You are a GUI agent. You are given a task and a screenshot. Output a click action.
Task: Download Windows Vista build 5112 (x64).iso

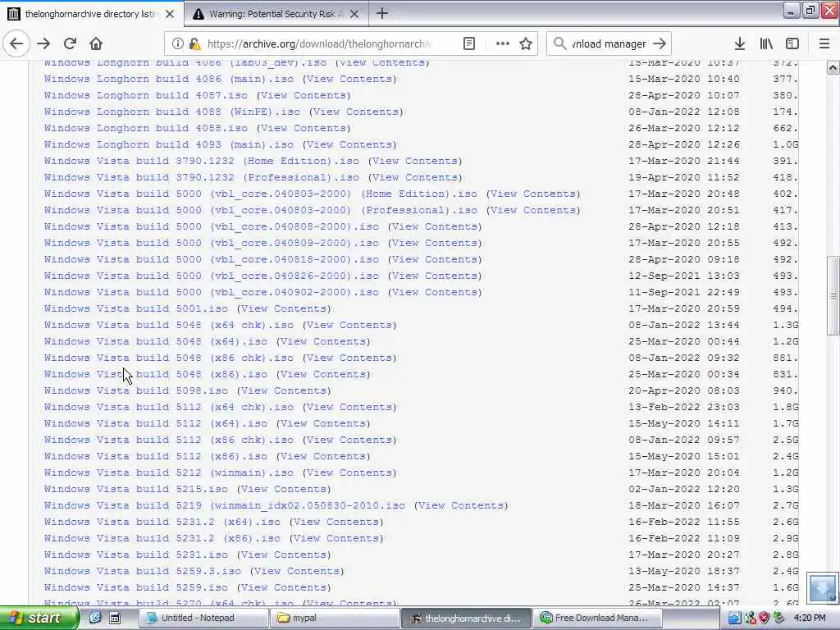tap(155, 424)
